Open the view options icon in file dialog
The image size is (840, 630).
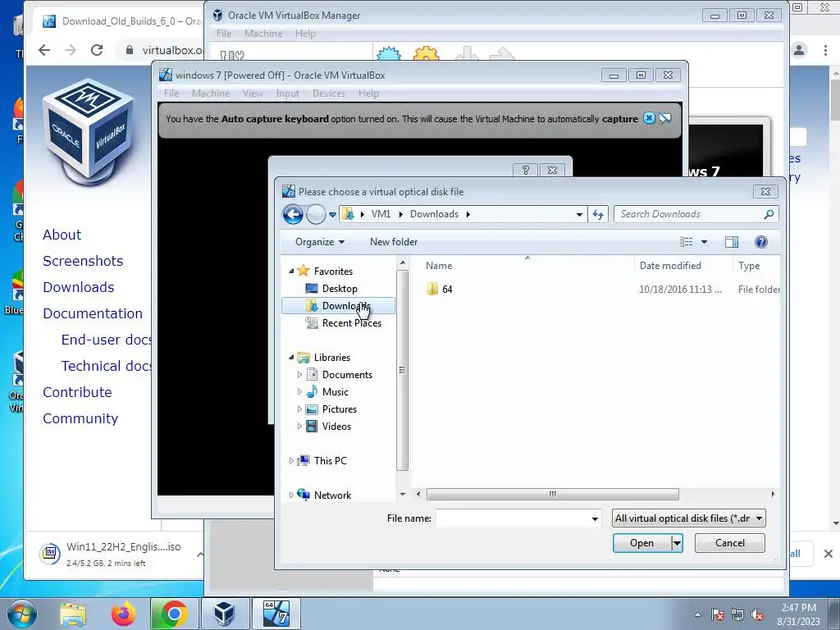click(687, 242)
